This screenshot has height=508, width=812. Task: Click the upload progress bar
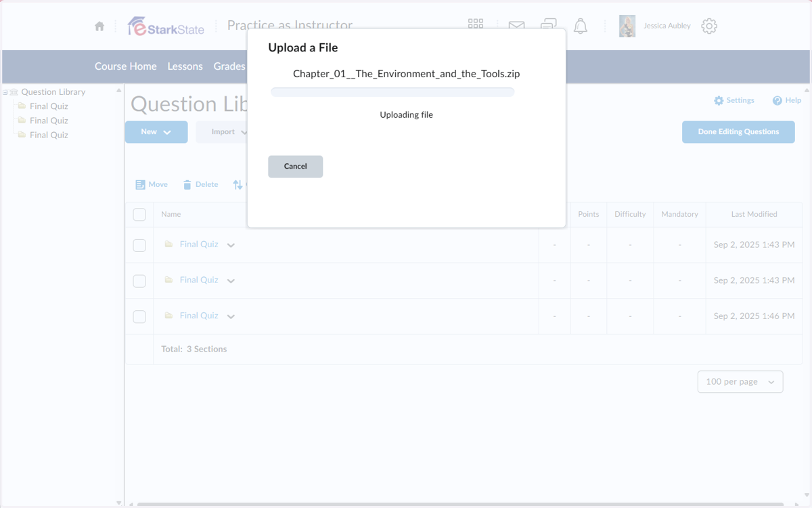click(392, 92)
